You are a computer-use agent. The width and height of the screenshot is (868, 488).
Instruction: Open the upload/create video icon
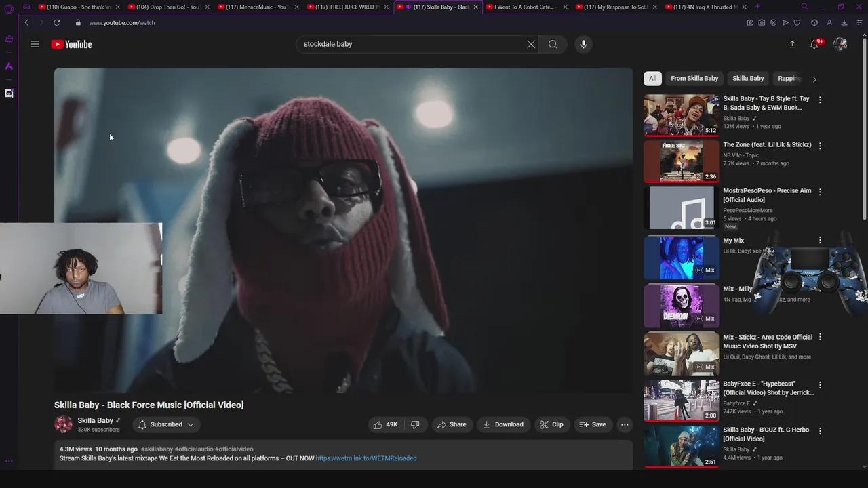(x=792, y=44)
